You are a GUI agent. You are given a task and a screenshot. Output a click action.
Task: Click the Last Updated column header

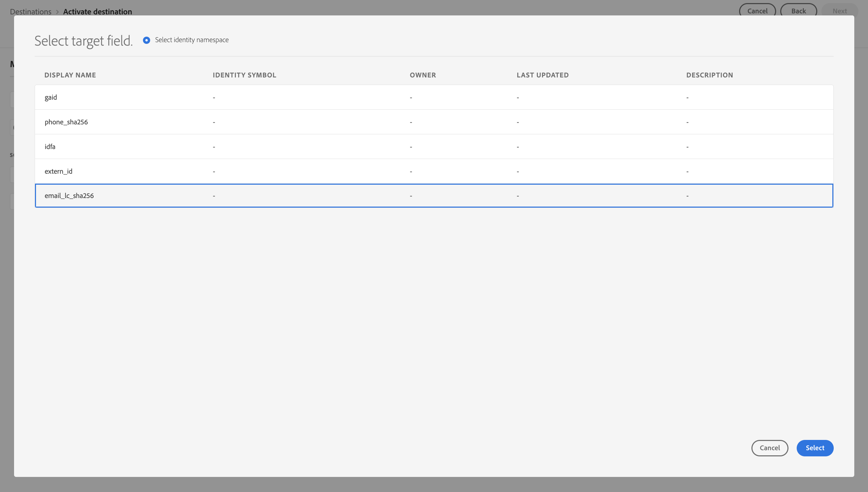[543, 75]
